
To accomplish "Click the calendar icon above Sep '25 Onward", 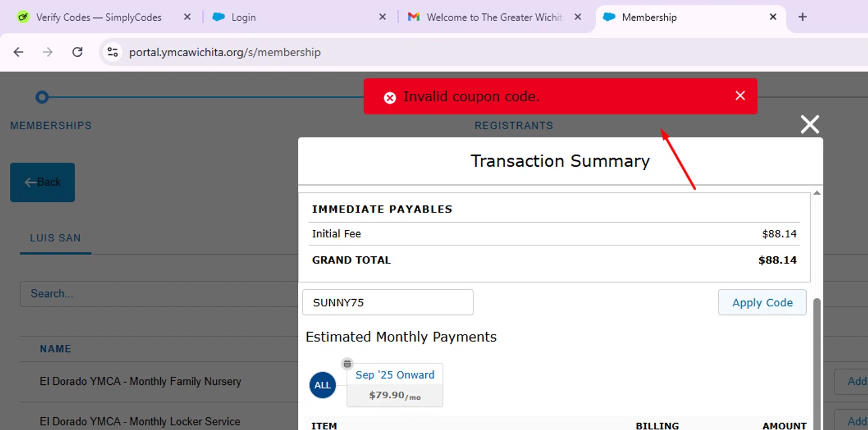I will [347, 363].
